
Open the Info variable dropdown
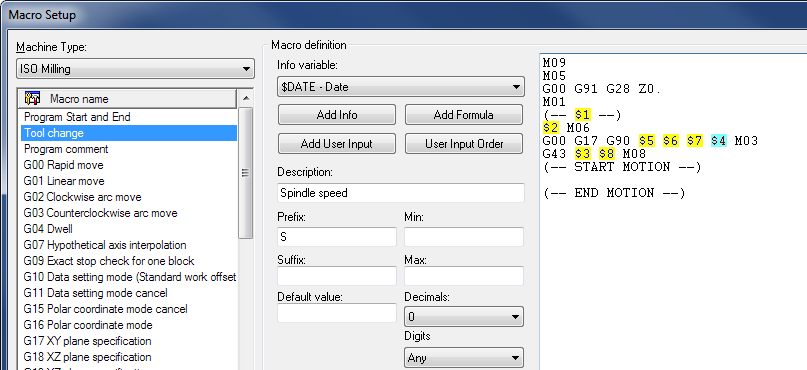(400, 87)
